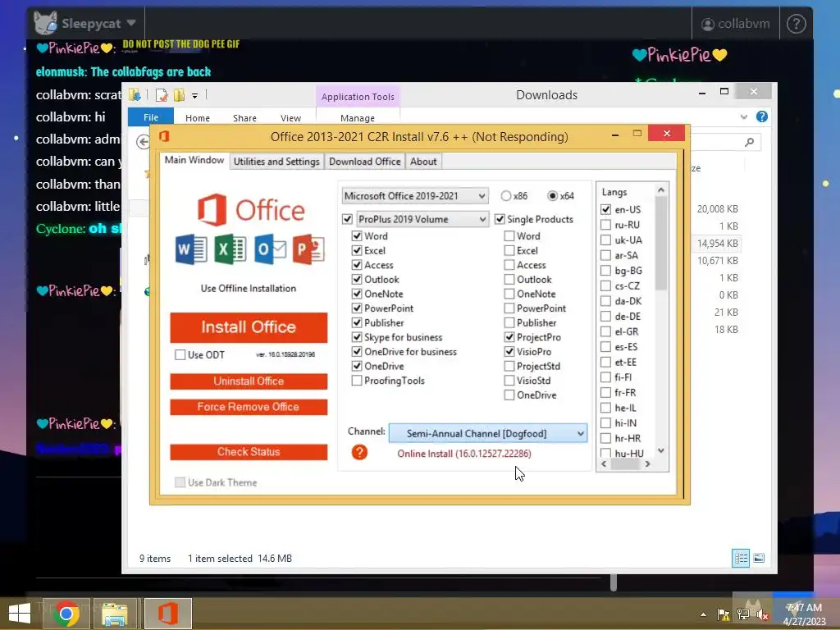Image resolution: width=840 pixels, height=630 pixels.
Task: Expand the Sleepycat dropdown menu
Action: tap(131, 23)
